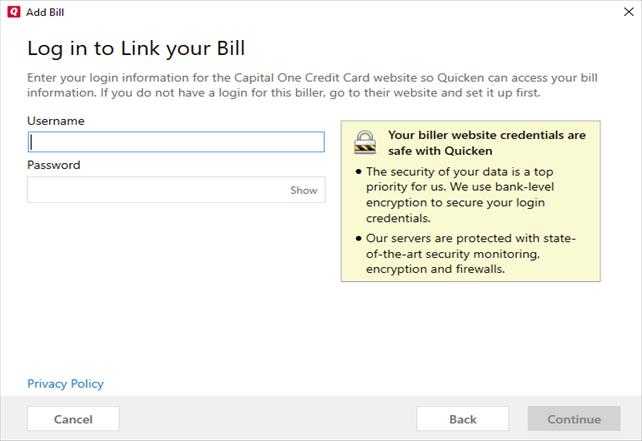Focus the Username text field
Viewport: 642px width, 441px height.
coord(176,142)
